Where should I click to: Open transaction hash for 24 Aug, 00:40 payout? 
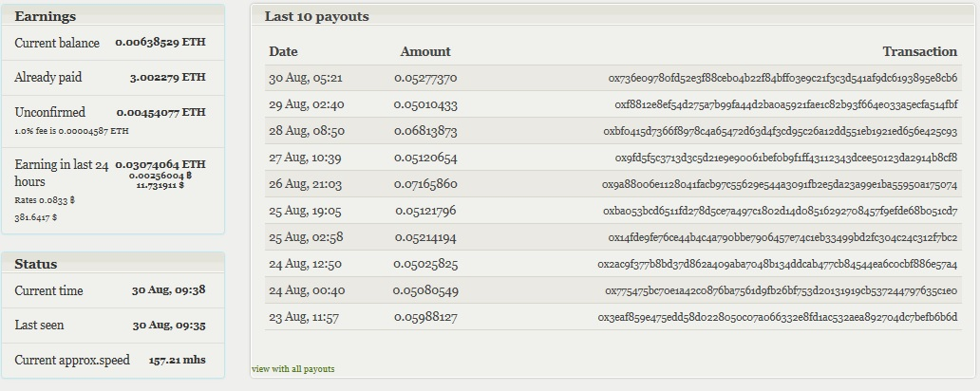[781, 290]
